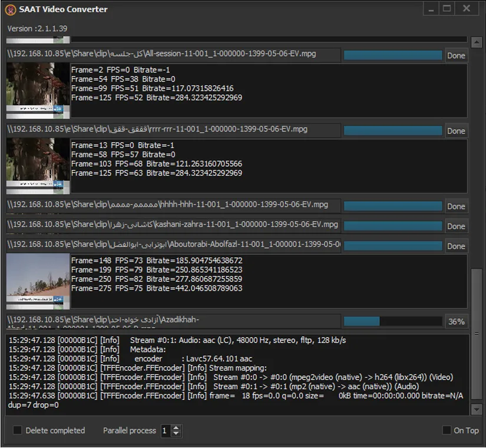The height and width of the screenshot is (448, 486).
Task: Select the All-session-11-001 file path
Action: coord(173,54)
